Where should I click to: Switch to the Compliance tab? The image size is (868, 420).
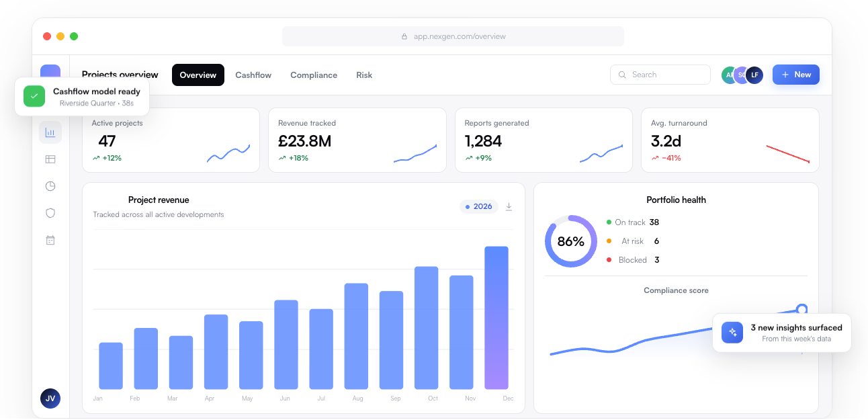pyautogui.click(x=314, y=75)
